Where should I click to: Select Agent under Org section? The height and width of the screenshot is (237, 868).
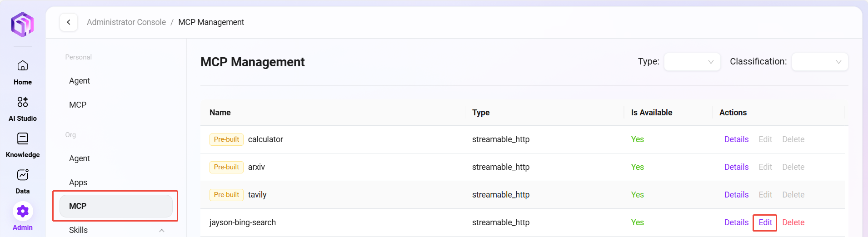coord(80,158)
